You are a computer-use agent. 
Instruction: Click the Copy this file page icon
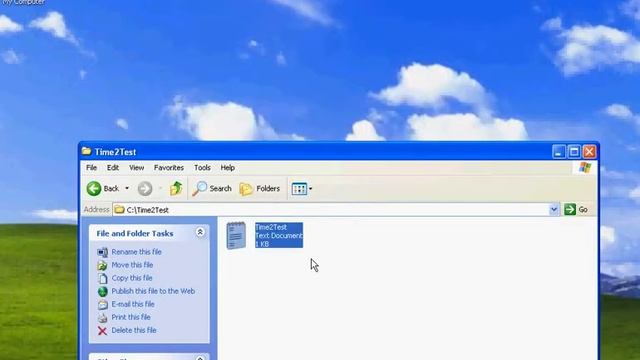[x=102, y=278]
